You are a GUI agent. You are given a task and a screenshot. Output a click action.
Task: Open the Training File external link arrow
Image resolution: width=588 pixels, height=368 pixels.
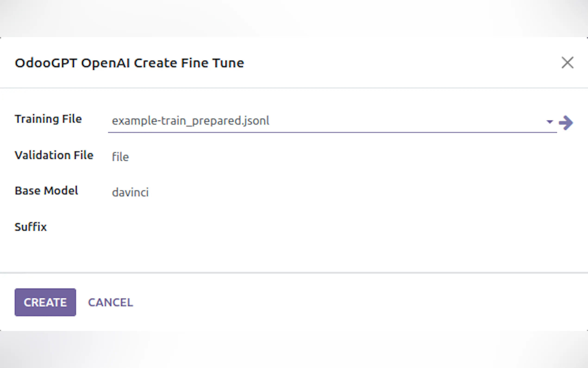(x=566, y=122)
